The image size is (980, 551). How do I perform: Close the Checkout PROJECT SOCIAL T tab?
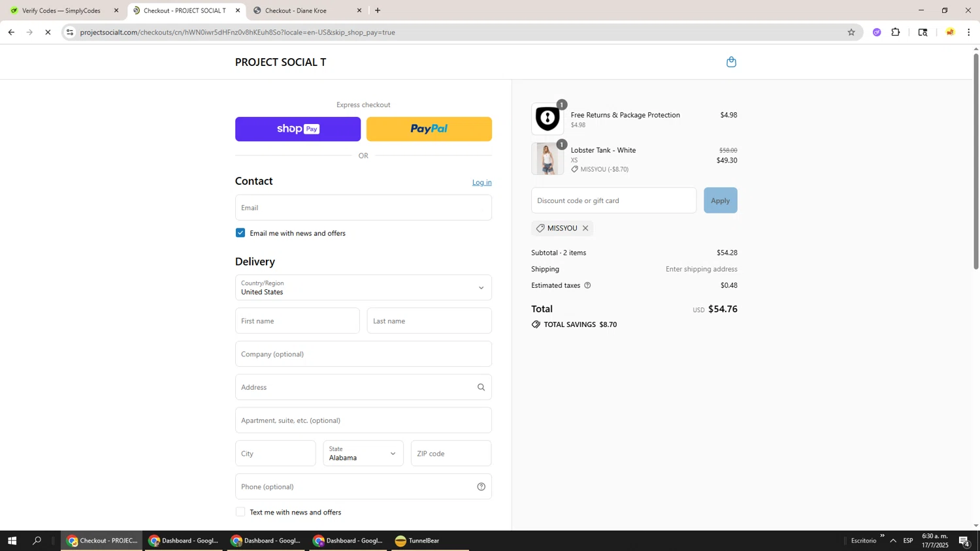pos(238,10)
